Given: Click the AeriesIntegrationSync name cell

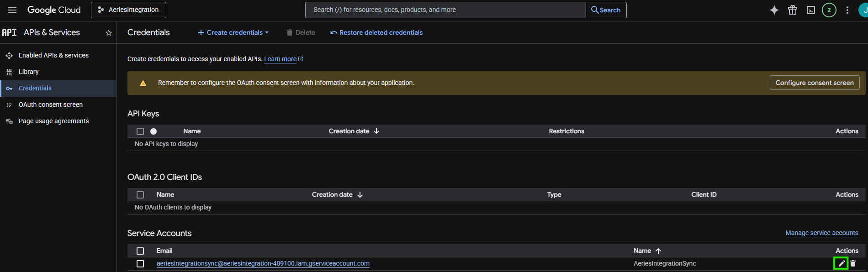Looking at the screenshot, I should click(665, 263).
